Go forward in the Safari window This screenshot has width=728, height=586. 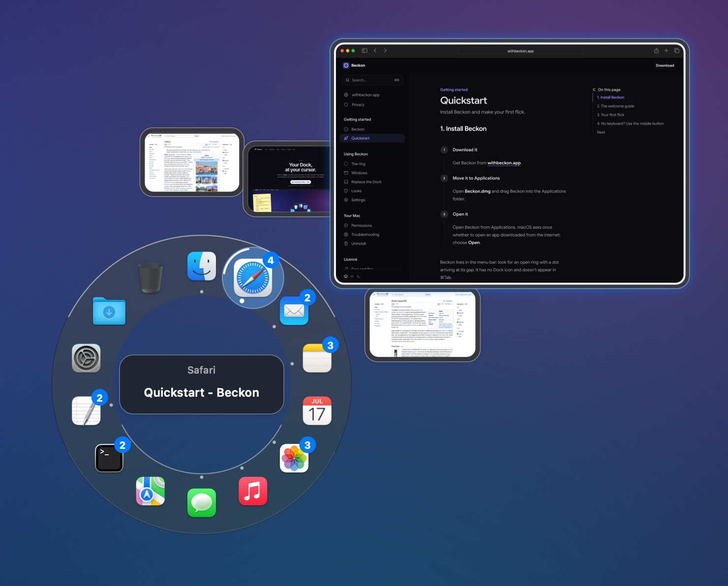point(385,51)
